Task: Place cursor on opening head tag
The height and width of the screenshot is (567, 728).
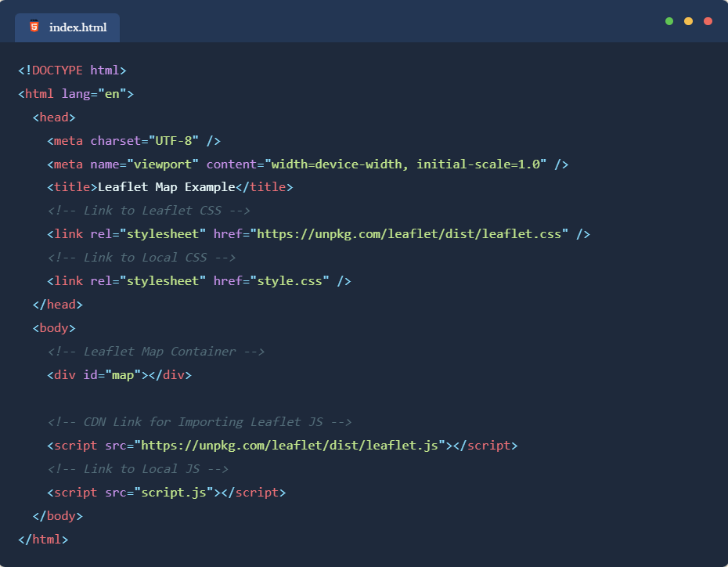Action: tap(54, 117)
